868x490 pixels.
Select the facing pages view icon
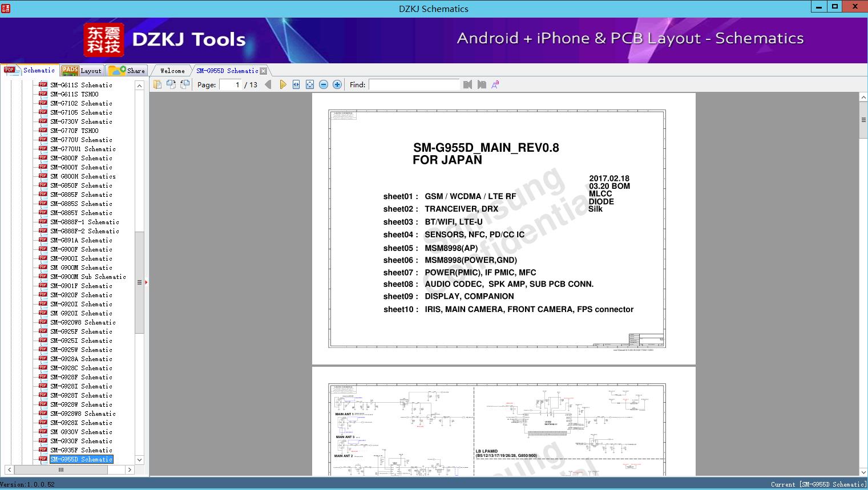(x=171, y=84)
